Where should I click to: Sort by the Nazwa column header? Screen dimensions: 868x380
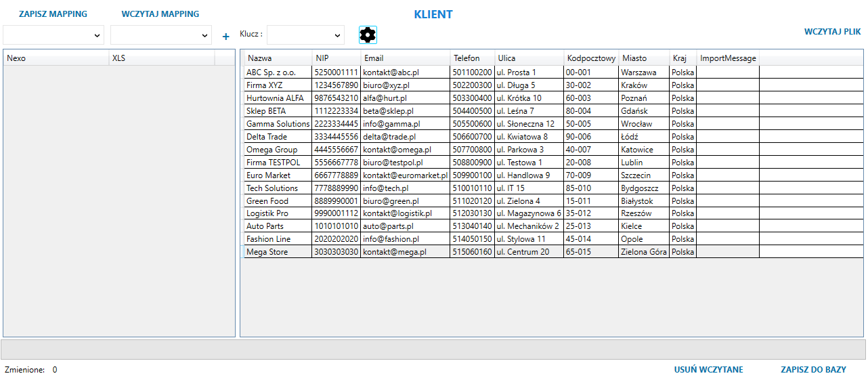278,58
